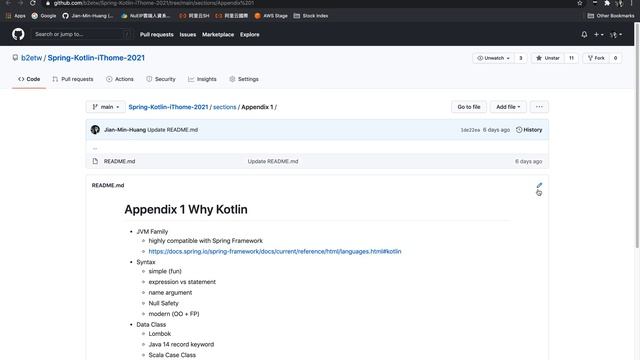
Task: Click the Java 14 record keyword text
Action: 181,344
